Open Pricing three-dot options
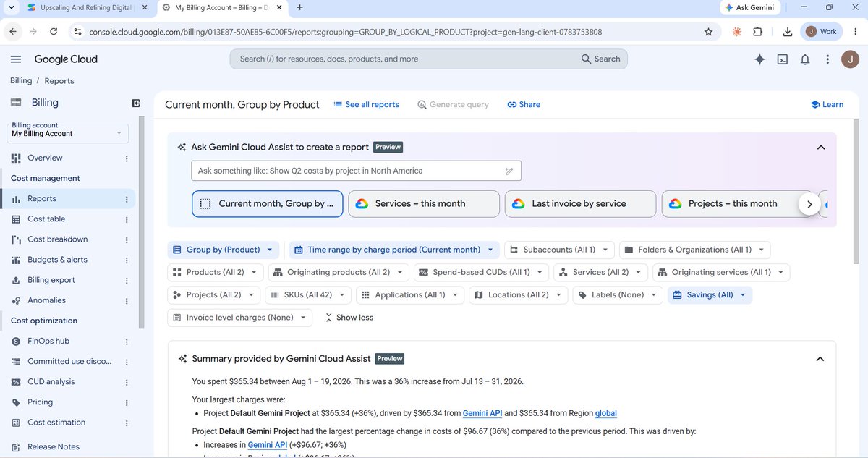Image resolution: width=868 pixels, height=458 pixels. 127,402
